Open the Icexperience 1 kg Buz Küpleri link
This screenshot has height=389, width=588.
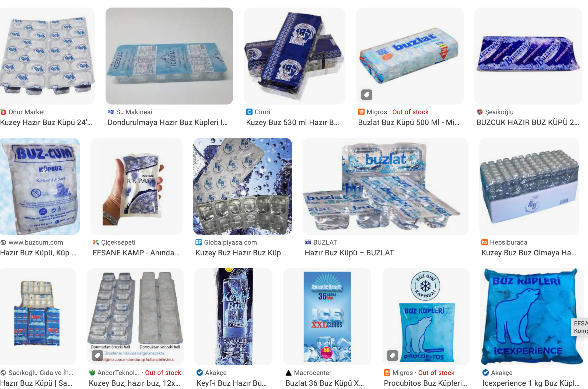pyautogui.click(x=531, y=383)
